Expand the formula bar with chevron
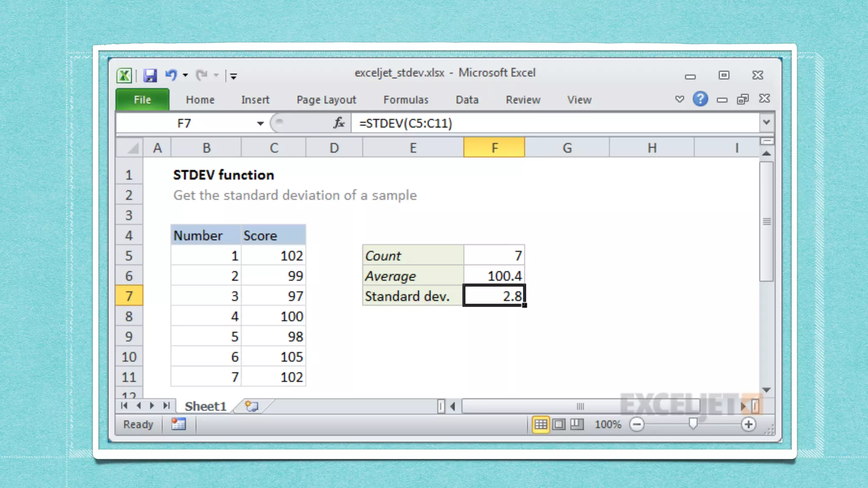868x488 pixels. tap(766, 123)
